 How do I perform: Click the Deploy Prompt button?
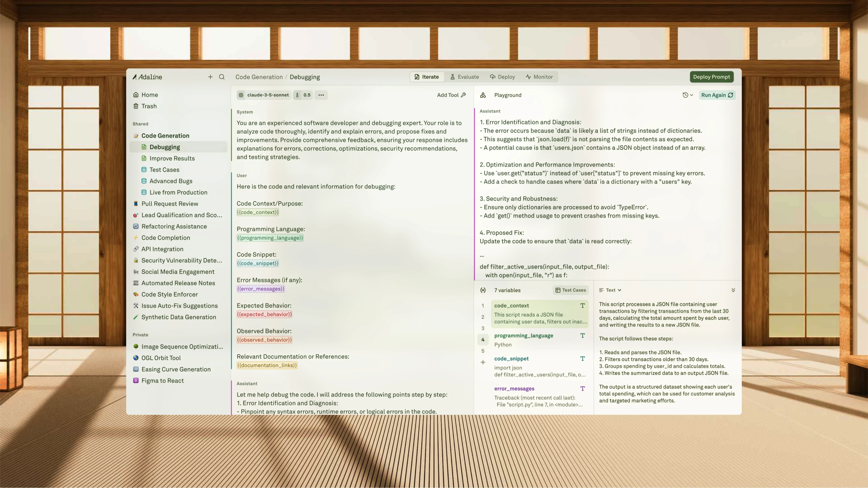pyautogui.click(x=711, y=77)
